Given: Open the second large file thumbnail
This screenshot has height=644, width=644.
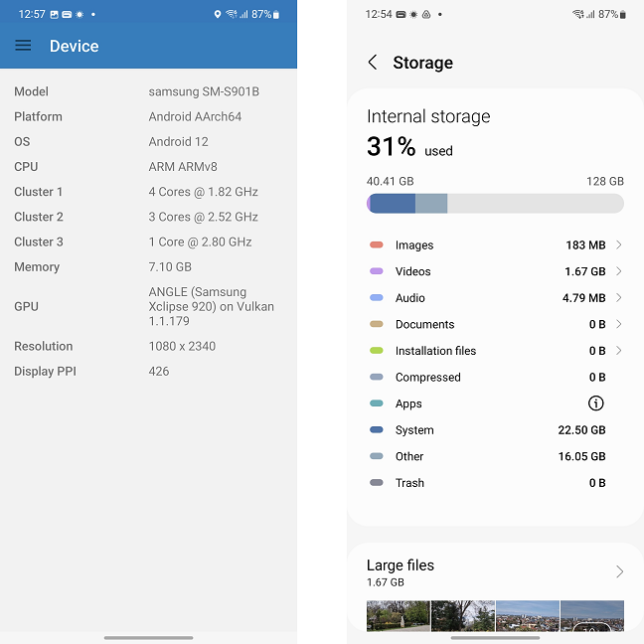Looking at the screenshot, I should point(463,615).
